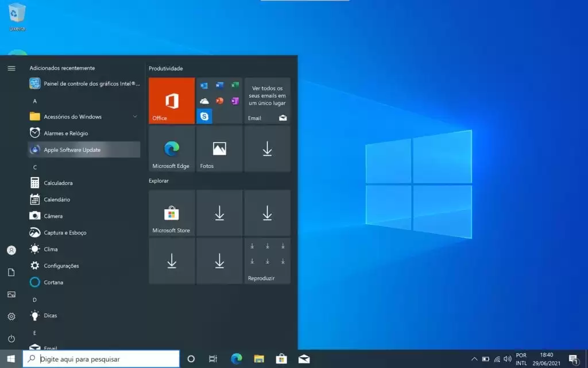The width and height of the screenshot is (588, 368).
Task: Open the network icon in the tray
Action: (497, 359)
